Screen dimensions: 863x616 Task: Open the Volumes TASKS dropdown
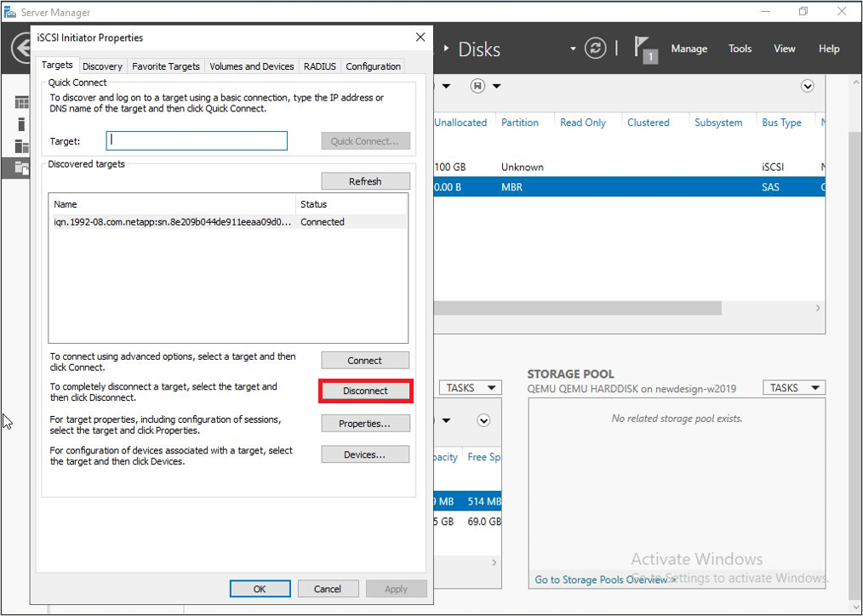tap(469, 388)
